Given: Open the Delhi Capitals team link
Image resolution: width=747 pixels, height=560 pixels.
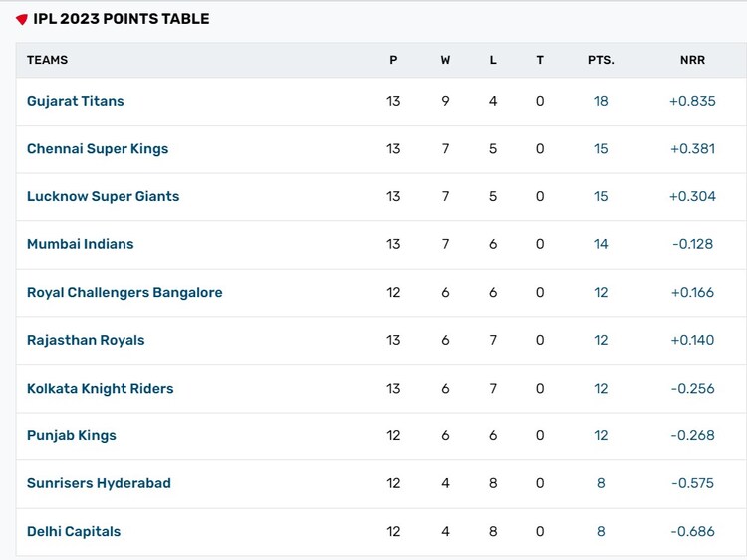Looking at the screenshot, I should 74,531.
